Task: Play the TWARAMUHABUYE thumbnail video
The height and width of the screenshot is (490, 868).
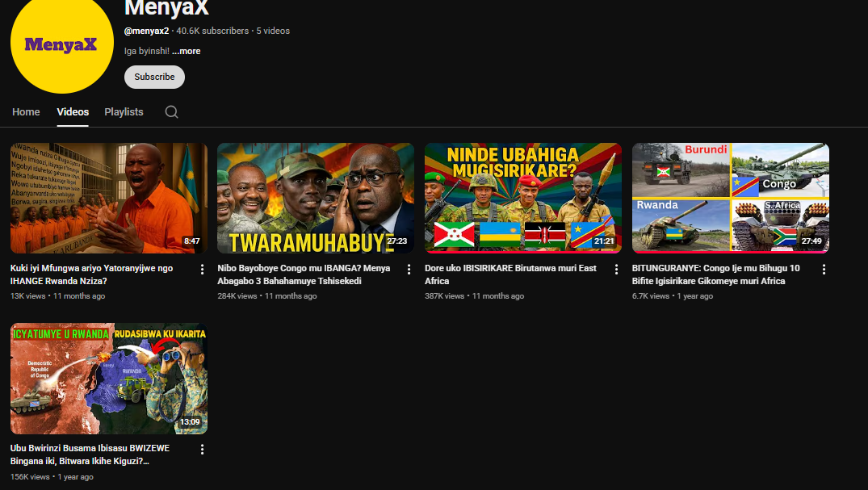Action: point(316,198)
